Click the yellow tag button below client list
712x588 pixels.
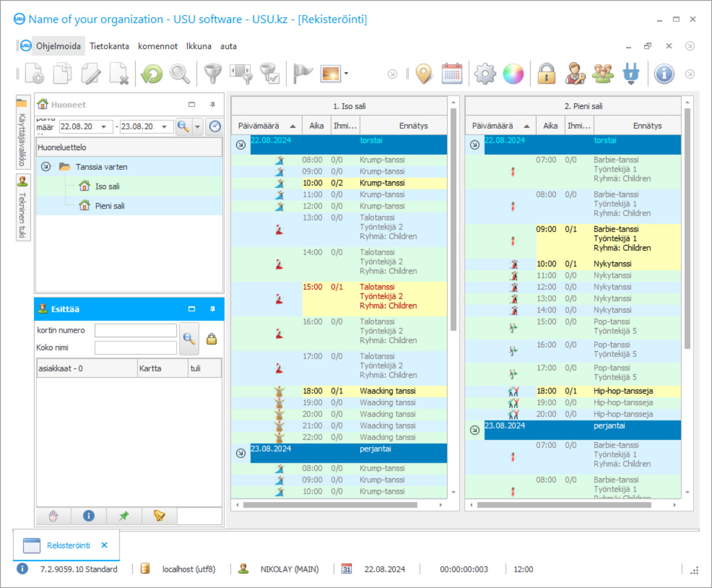[x=159, y=516]
